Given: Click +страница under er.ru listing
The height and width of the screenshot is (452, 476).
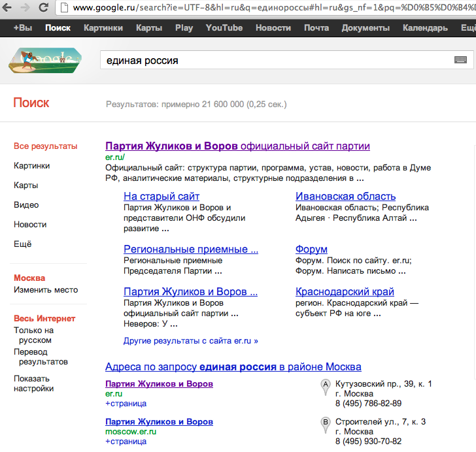Looking at the screenshot, I should pyautogui.click(x=126, y=404).
